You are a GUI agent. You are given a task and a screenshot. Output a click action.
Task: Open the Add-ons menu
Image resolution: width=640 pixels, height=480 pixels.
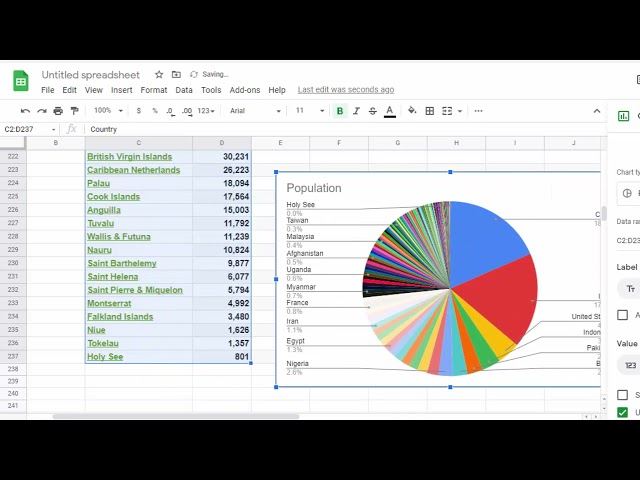[x=245, y=90]
